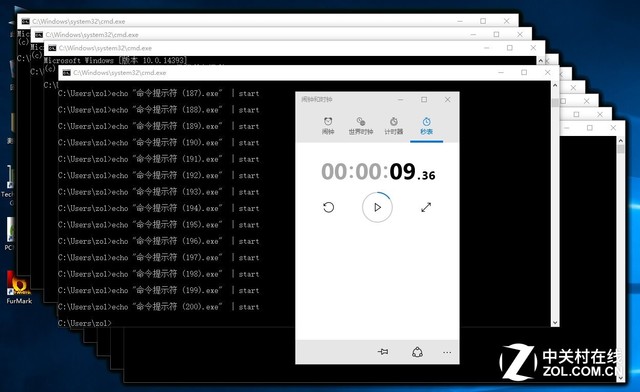The image size is (640, 392).
Task: Click the cmd icon of the rearmost cmd.exe title bar
Action: [26, 21]
